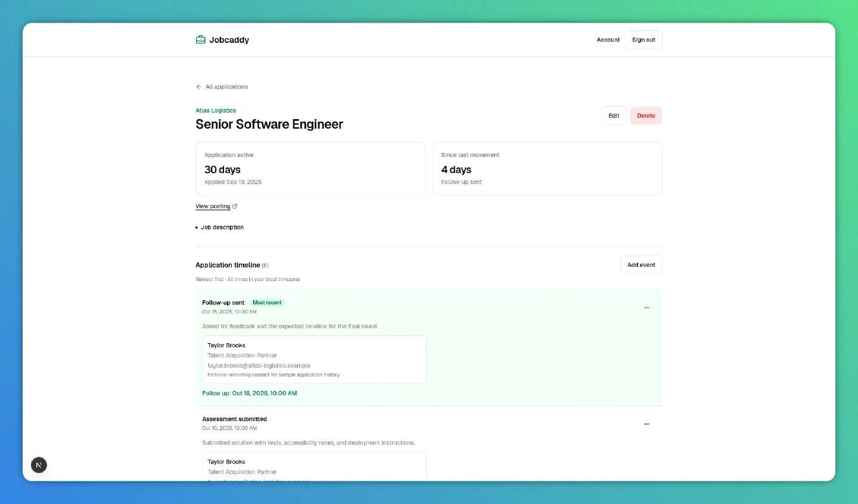Viewport: 858px width, 504px height.
Task: Click the Application timeline heading
Action: [228, 265]
